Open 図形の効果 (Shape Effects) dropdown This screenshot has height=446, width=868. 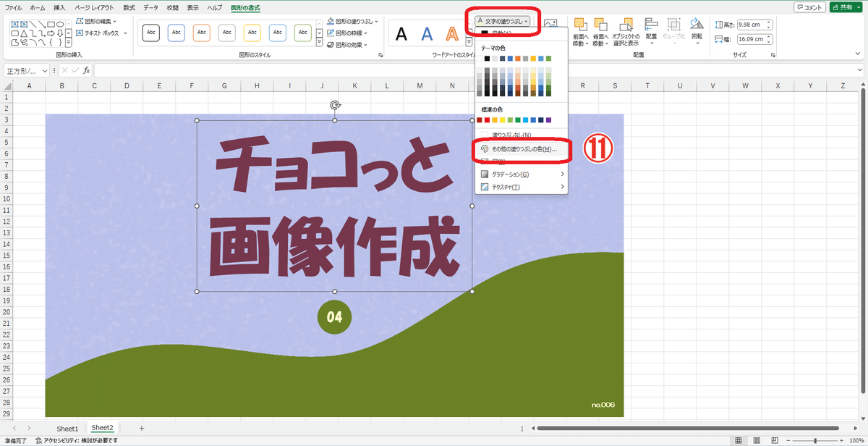point(346,45)
